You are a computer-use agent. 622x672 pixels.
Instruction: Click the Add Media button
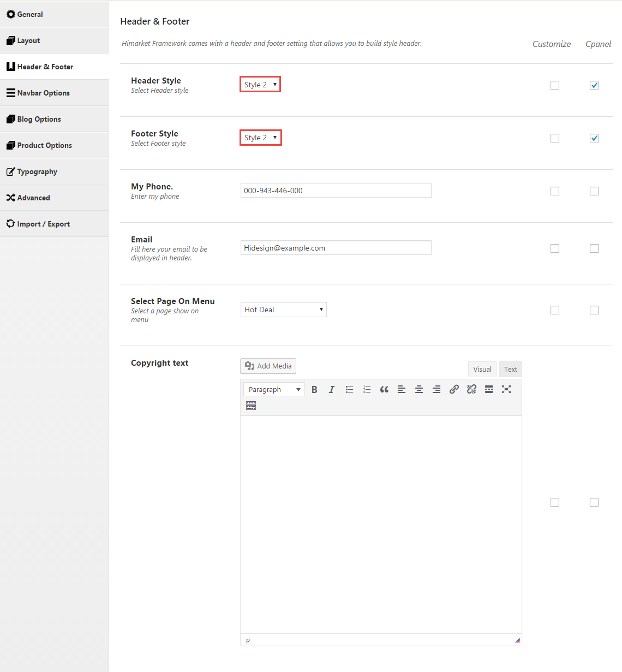(x=268, y=366)
